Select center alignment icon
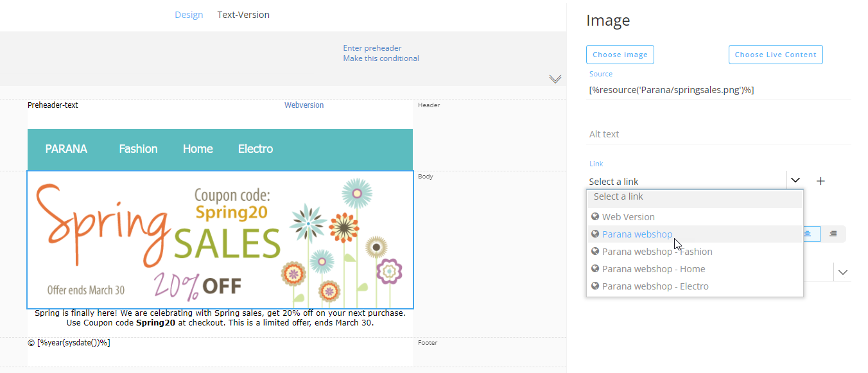The height and width of the screenshot is (373, 868). (808, 234)
